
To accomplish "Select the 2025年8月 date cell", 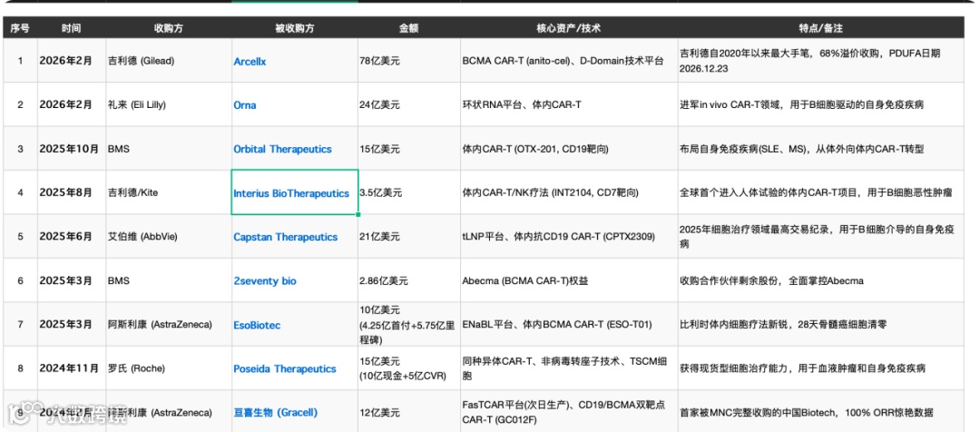I will tap(72, 192).
